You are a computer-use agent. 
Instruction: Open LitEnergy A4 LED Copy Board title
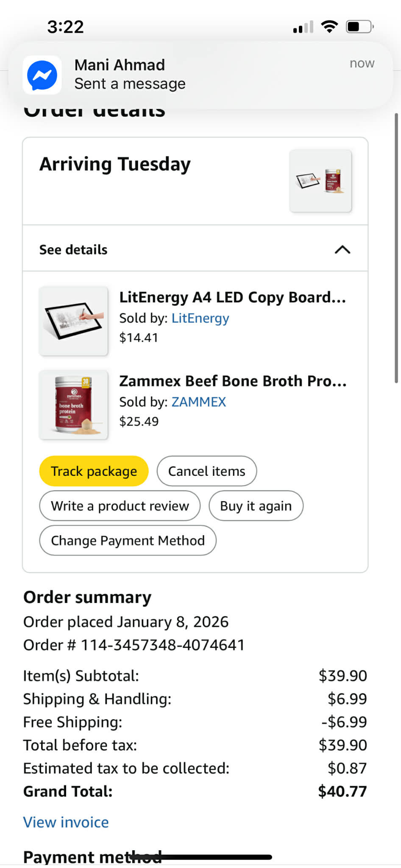[x=232, y=297]
